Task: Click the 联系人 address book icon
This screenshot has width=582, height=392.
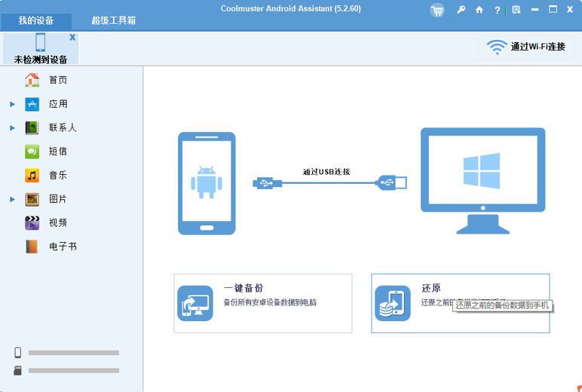Action: [32, 127]
